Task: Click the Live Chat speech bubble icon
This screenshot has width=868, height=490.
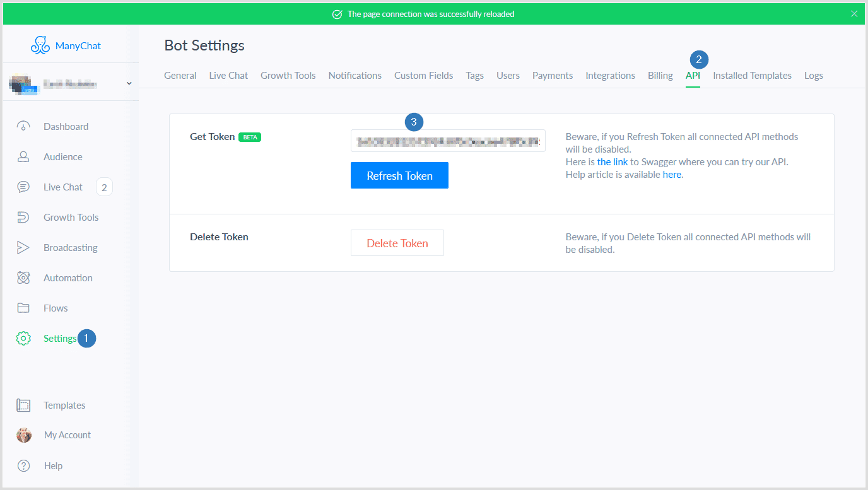Action: pos(23,187)
